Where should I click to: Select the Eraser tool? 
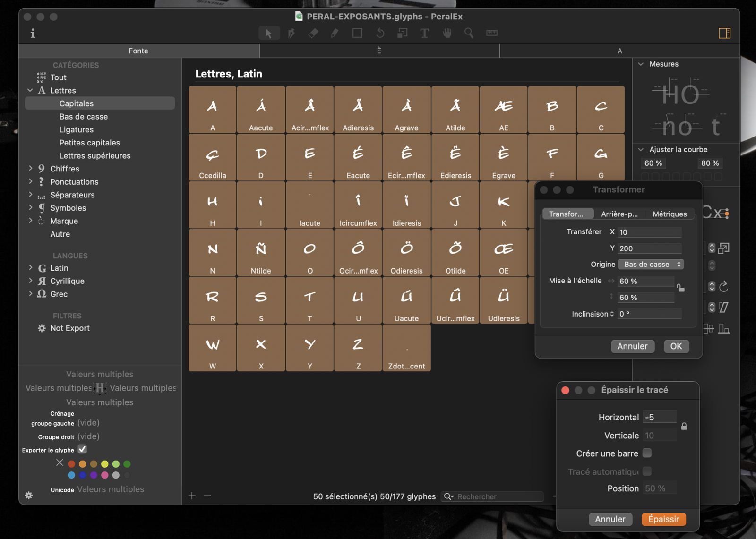313,33
